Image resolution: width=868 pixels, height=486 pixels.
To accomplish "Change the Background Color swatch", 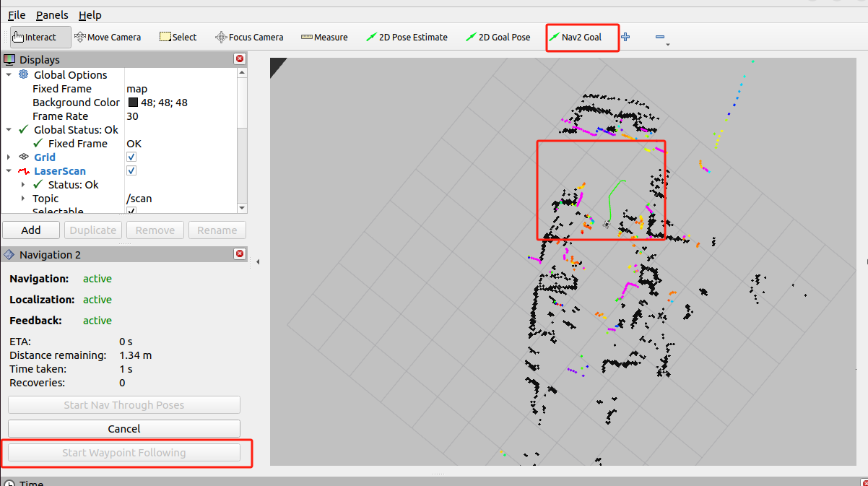I will click(x=133, y=103).
